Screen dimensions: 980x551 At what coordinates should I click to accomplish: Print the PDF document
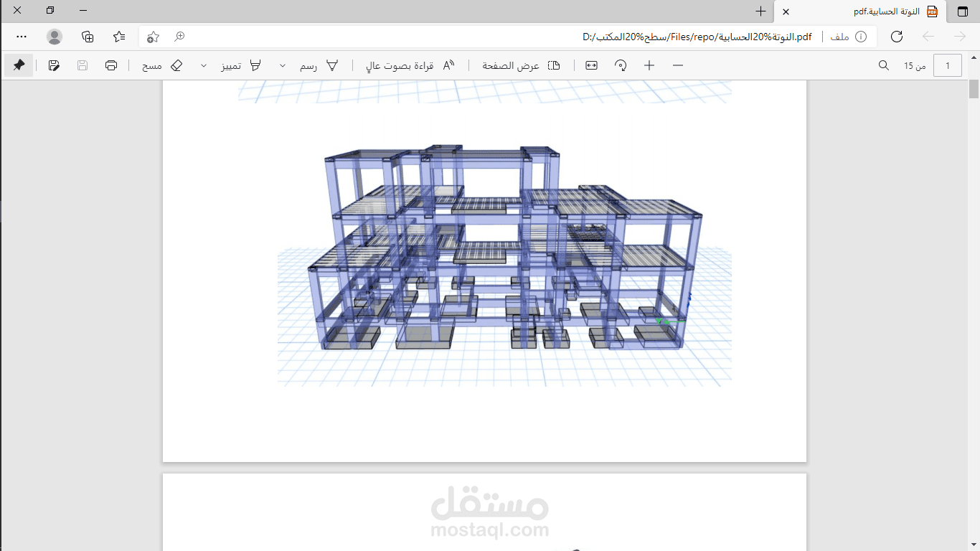(x=111, y=65)
